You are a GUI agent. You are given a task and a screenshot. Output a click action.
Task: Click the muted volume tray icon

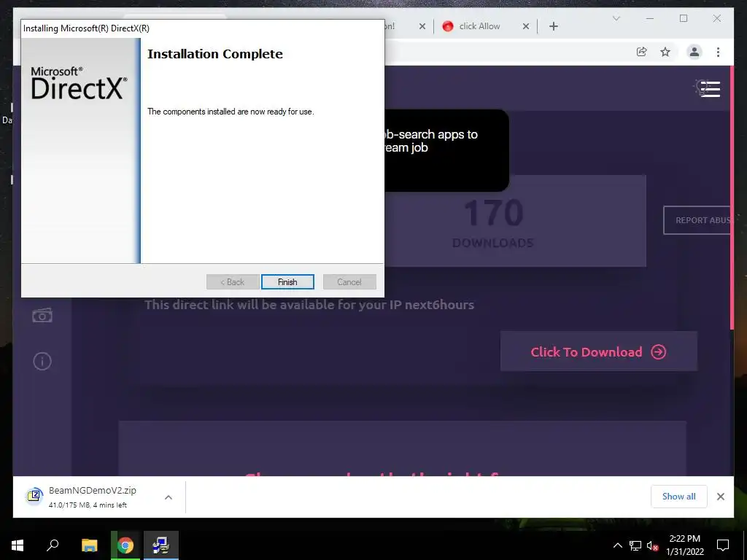click(x=652, y=545)
